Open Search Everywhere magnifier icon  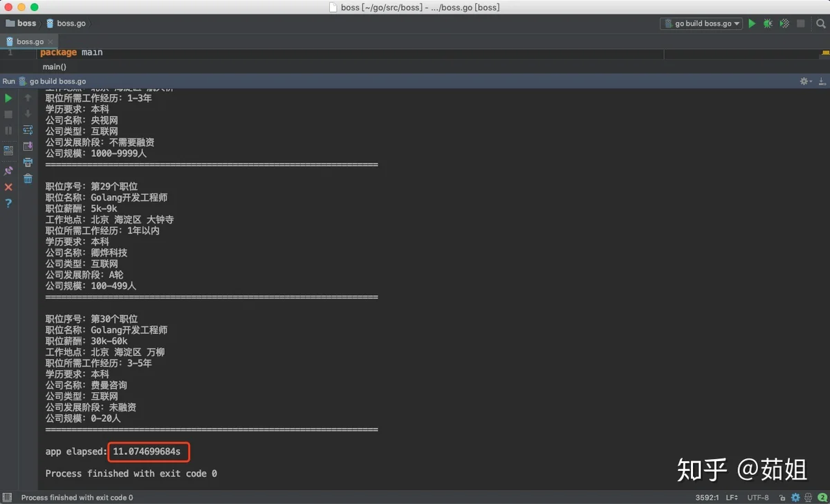coord(820,24)
